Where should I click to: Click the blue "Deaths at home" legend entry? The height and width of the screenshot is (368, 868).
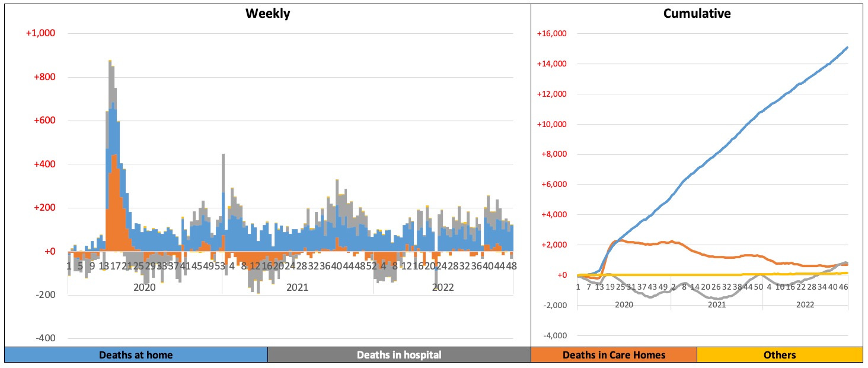coord(136,355)
